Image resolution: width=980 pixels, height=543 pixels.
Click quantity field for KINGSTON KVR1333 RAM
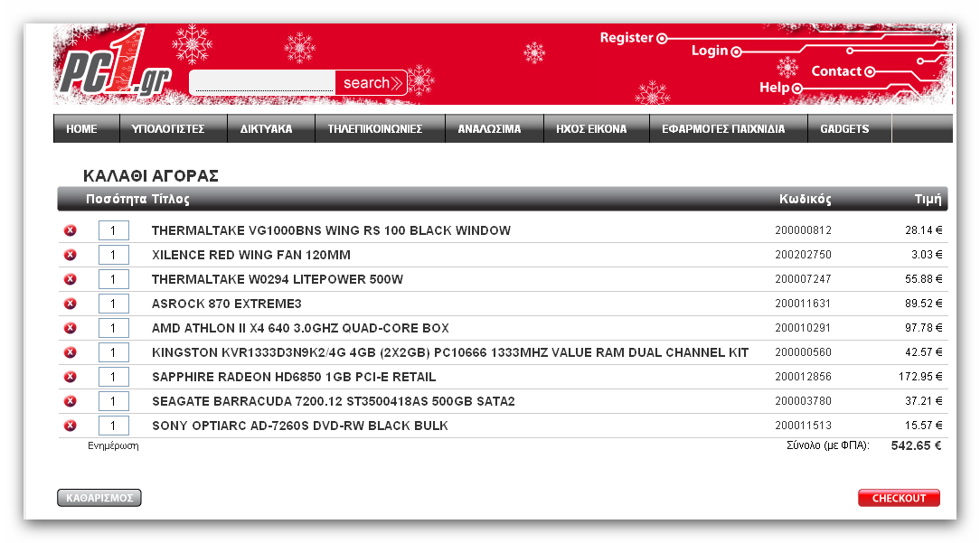(114, 352)
